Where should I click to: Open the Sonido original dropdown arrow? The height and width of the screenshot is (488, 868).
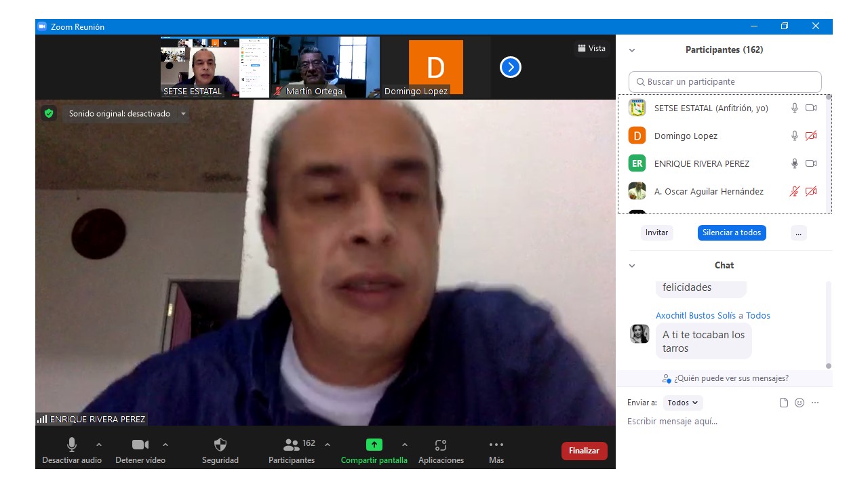click(183, 114)
